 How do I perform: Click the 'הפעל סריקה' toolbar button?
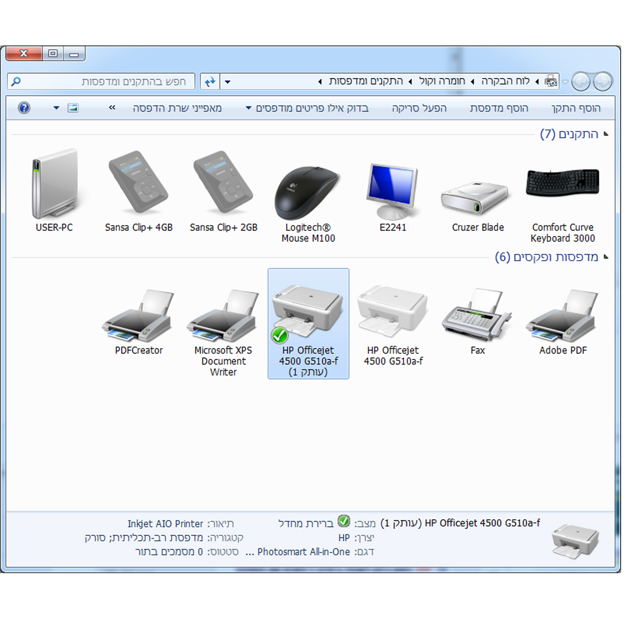(x=419, y=108)
